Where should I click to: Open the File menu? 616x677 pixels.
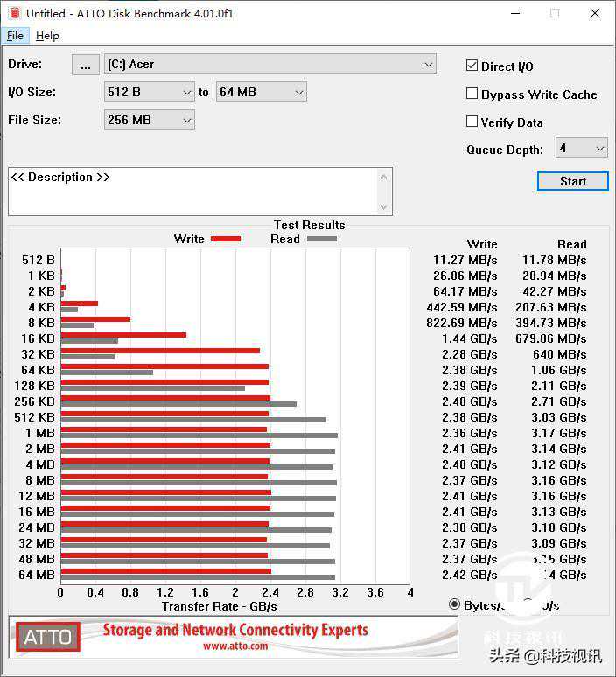pyautogui.click(x=15, y=36)
